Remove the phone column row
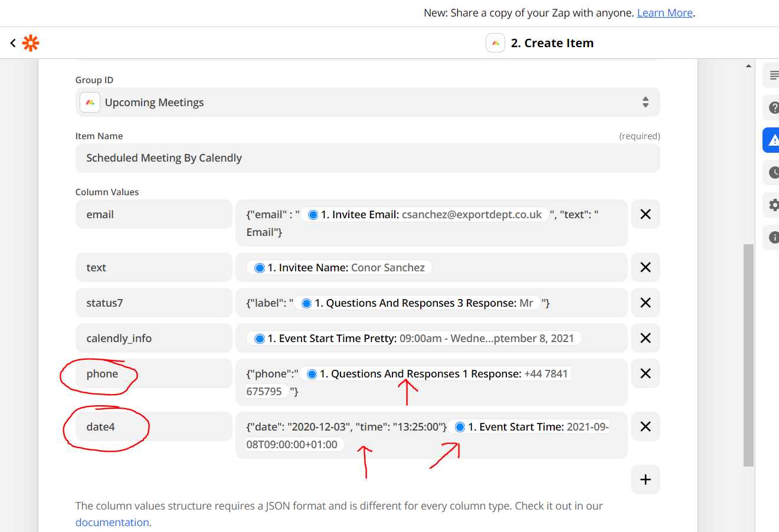The image size is (779, 532). coord(646,373)
